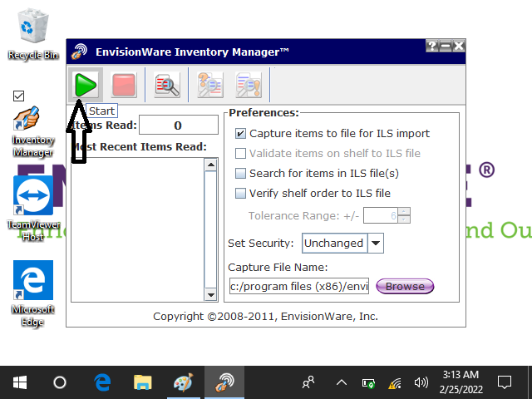Click the verify items exclamation mark icon
Viewport: 532px width, 399px height.
(x=249, y=85)
